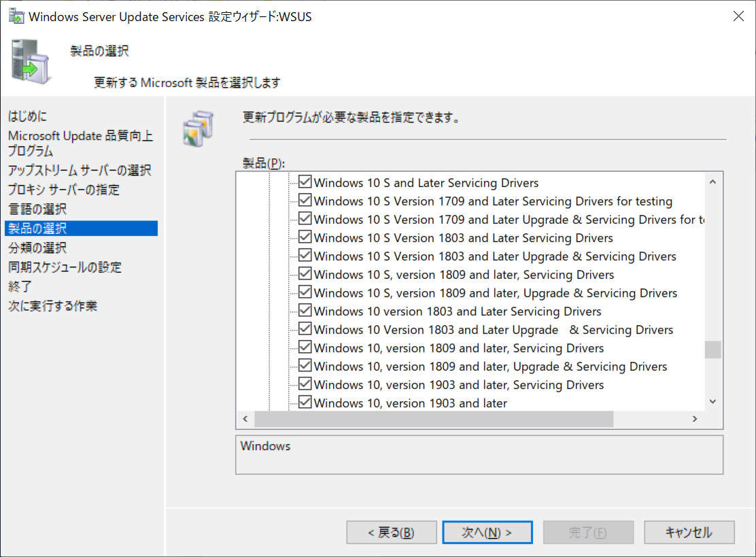
Task: Click the server icon beside 製品の選択 header
Action: (31, 62)
